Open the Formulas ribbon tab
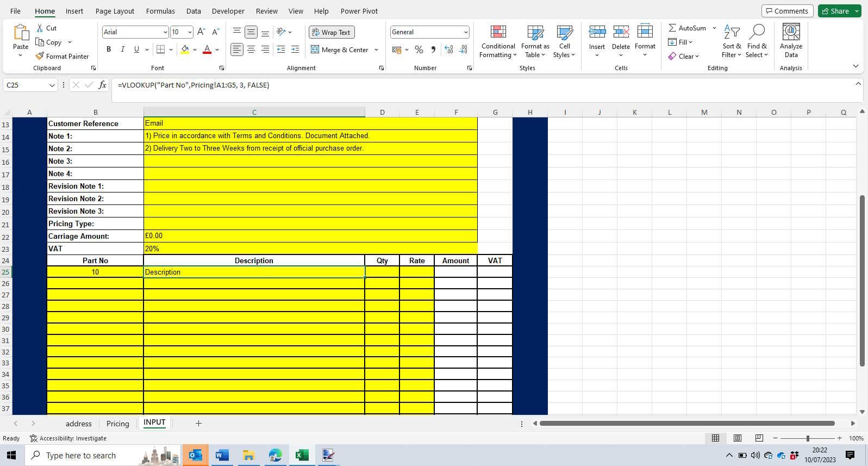 tap(160, 11)
